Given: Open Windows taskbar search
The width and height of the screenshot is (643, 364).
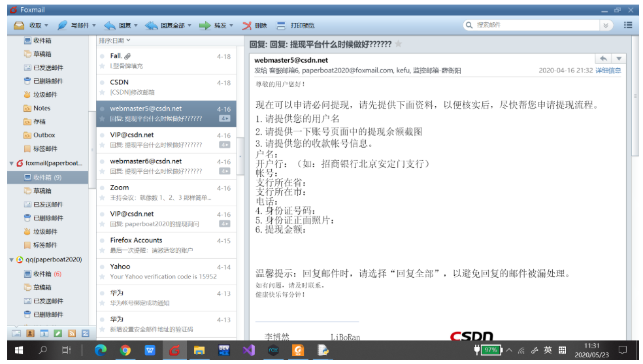Looking at the screenshot, I should 42,350.
